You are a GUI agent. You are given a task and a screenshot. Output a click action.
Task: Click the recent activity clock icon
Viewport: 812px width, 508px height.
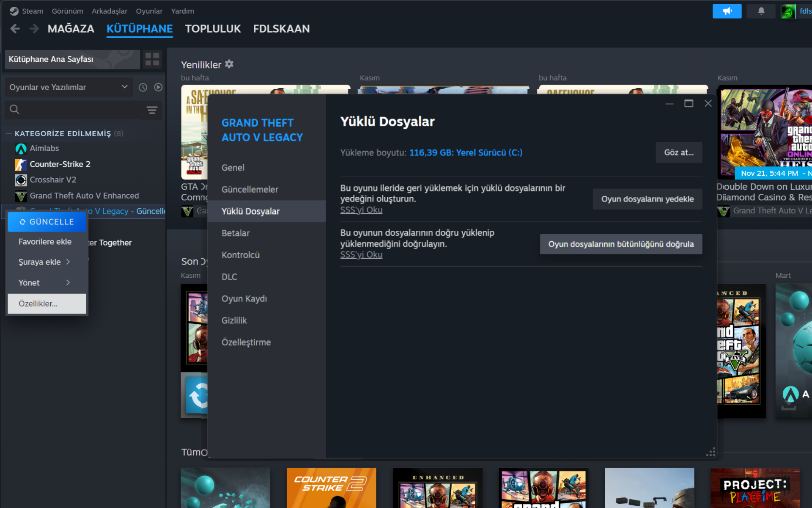[x=143, y=87]
